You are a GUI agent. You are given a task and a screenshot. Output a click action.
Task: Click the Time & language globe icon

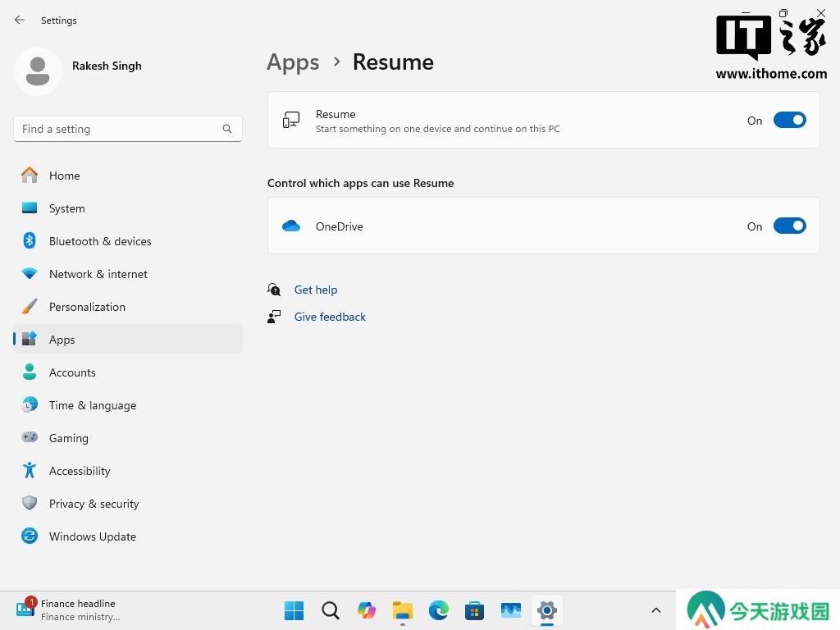pyautogui.click(x=30, y=404)
